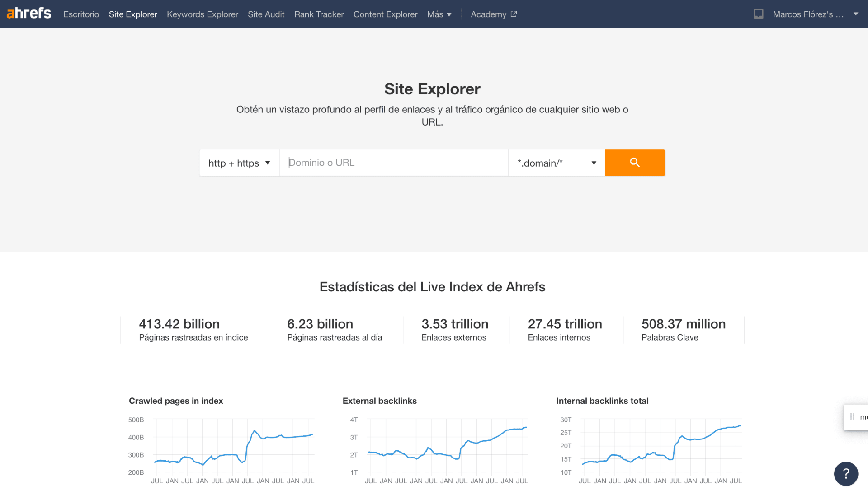868x495 pixels.
Task: Open Keywords Explorer
Action: 202,14
